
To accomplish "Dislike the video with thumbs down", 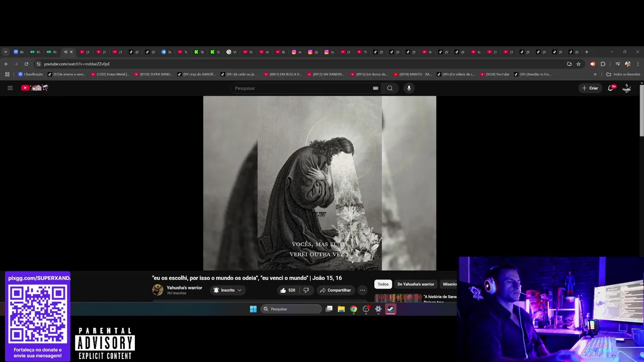I will click(x=306, y=290).
